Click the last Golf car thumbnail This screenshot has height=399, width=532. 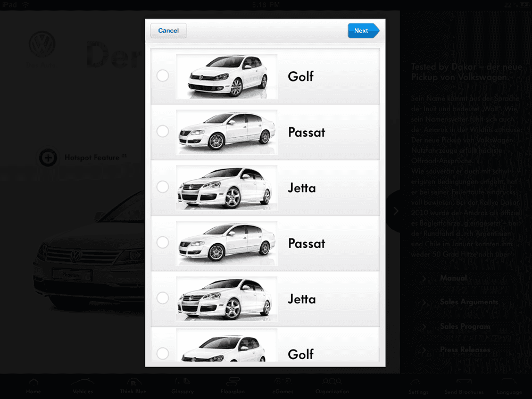click(227, 345)
